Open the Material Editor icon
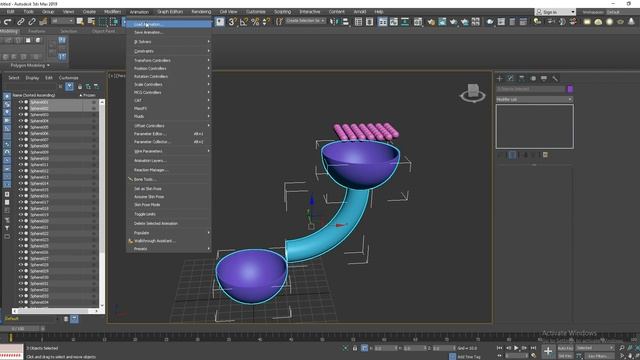The width and height of the screenshot is (640, 360). (x=418, y=22)
